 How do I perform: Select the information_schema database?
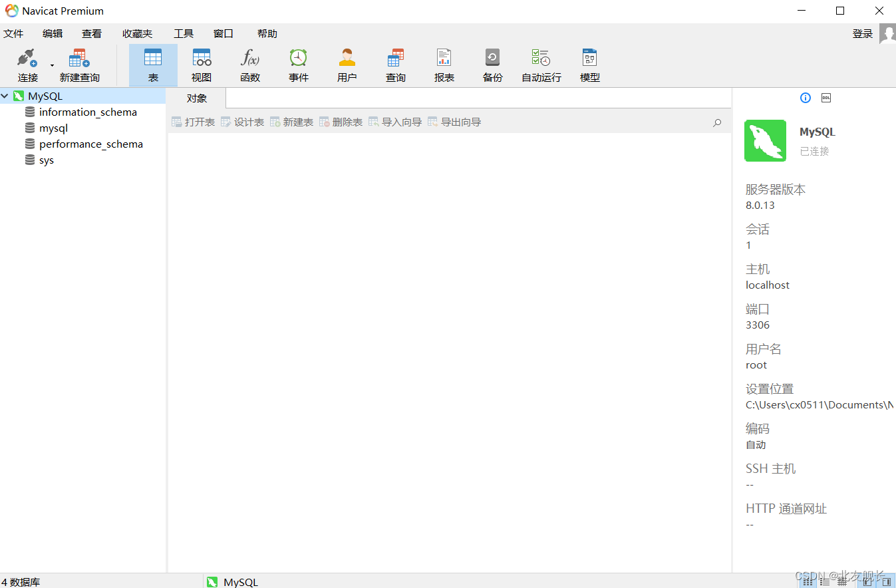[88, 112]
